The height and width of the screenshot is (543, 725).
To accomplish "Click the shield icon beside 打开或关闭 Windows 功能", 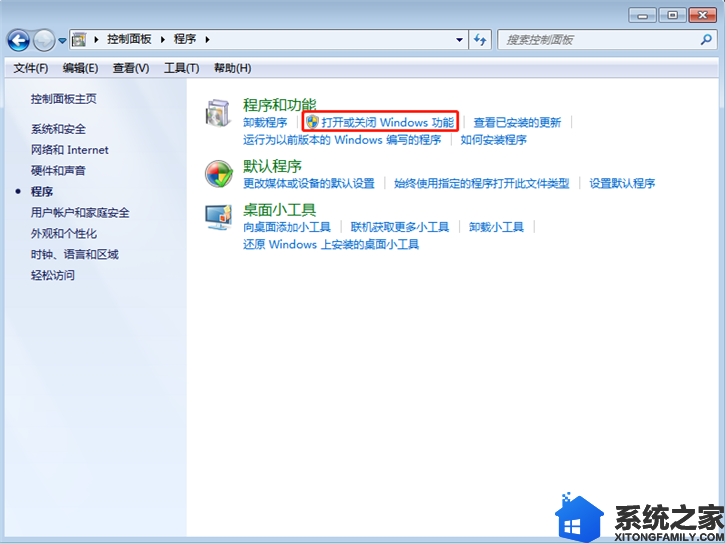I will (313, 122).
